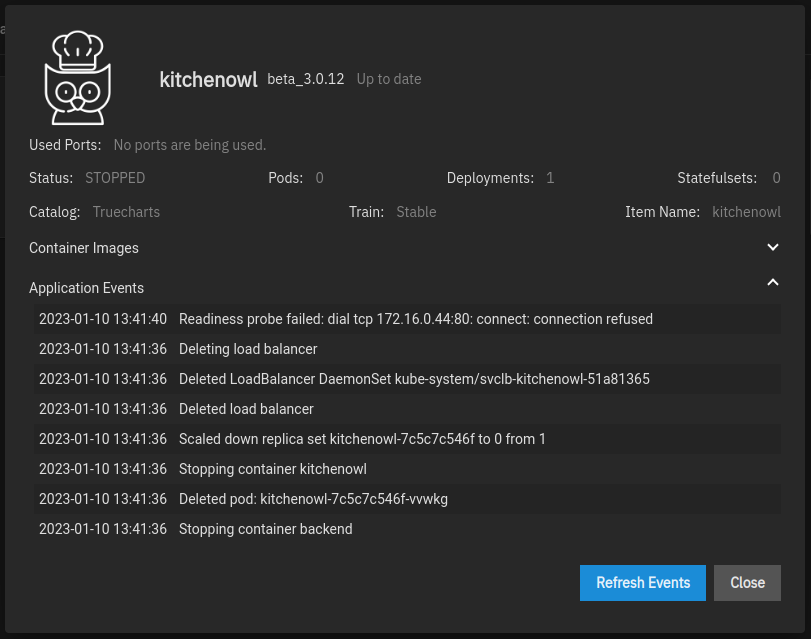
Task: Click the Close button
Action: tap(747, 582)
